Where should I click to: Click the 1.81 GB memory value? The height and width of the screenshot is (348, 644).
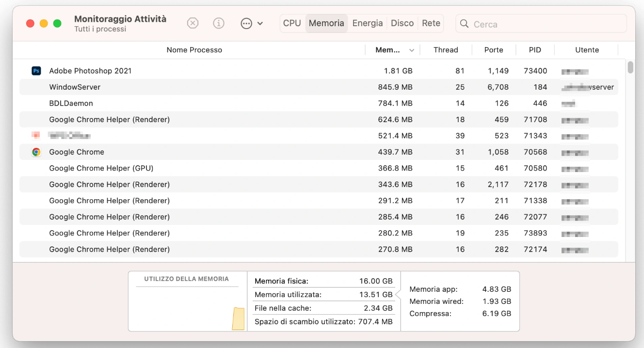point(398,71)
